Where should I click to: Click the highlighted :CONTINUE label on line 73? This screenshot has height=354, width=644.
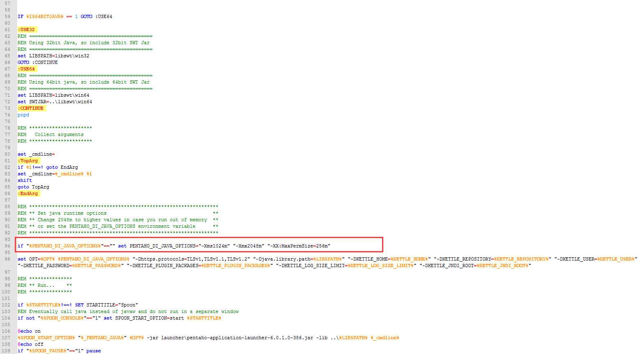(31, 108)
